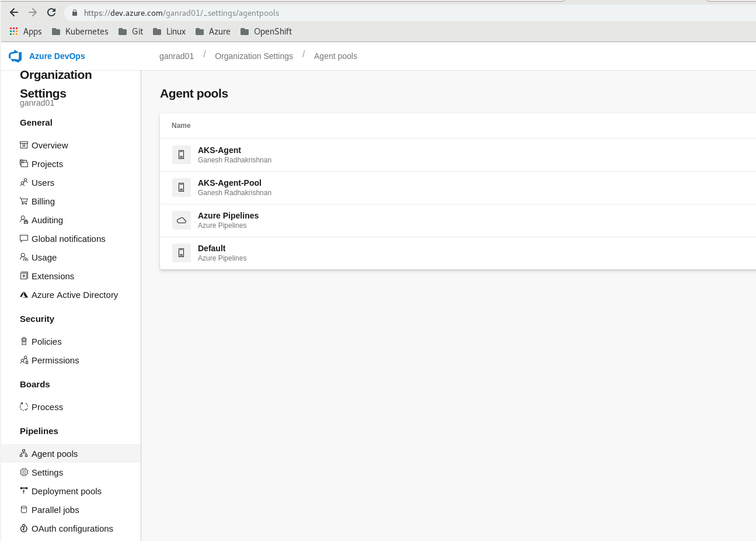Screen dimensions: 756x541
Task: Open Global notifications
Action: point(68,239)
